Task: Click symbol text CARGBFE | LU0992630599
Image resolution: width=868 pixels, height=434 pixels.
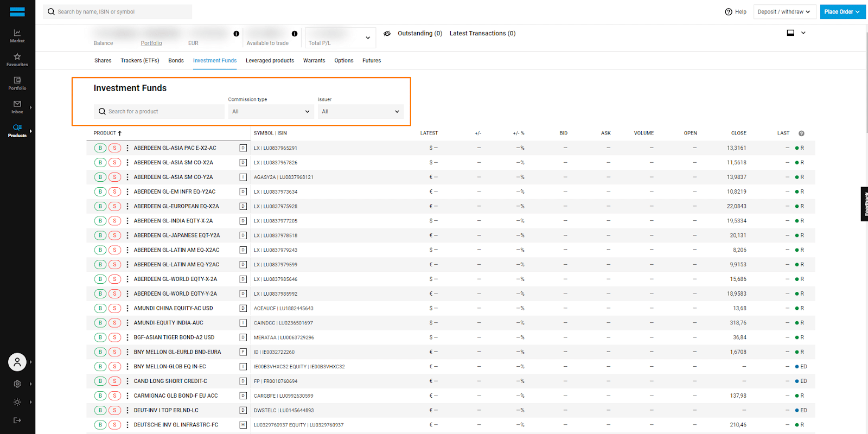Action: tap(284, 396)
